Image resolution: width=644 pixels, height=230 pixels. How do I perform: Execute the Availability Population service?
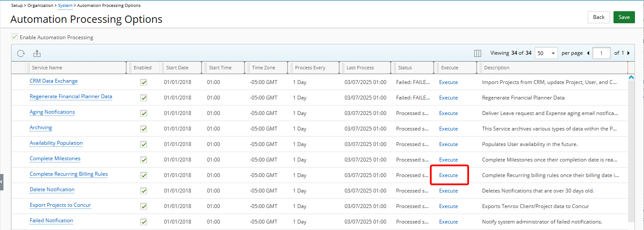tap(448, 144)
